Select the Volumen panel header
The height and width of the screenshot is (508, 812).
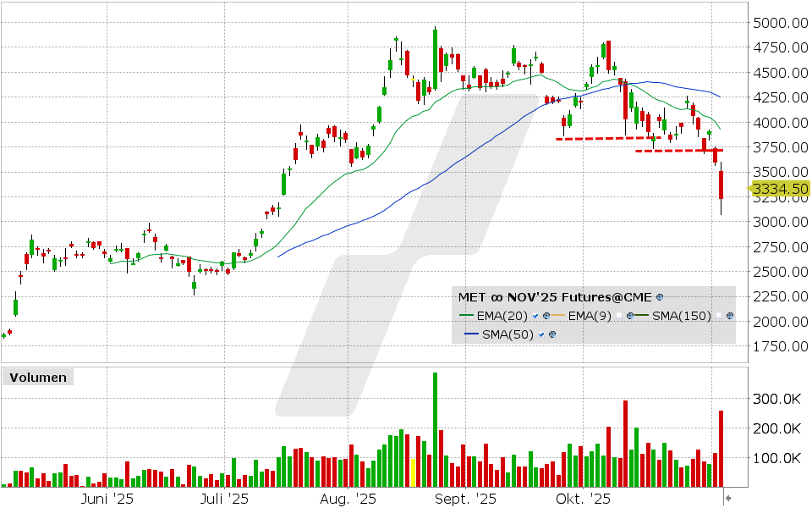point(36,378)
